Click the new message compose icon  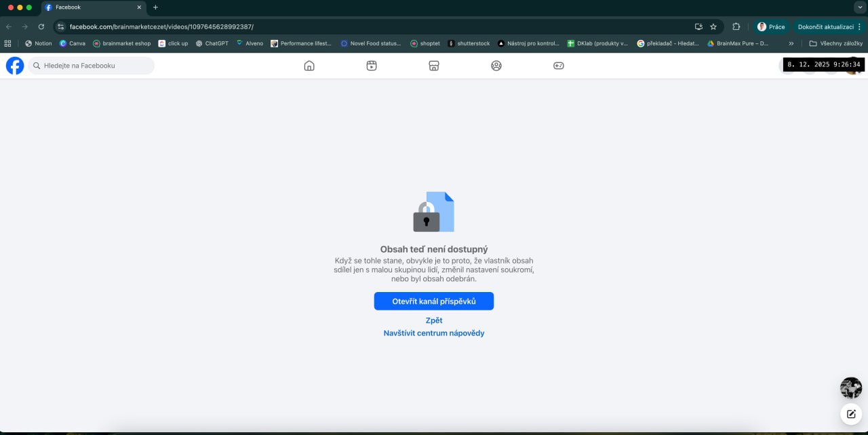coord(851,413)
